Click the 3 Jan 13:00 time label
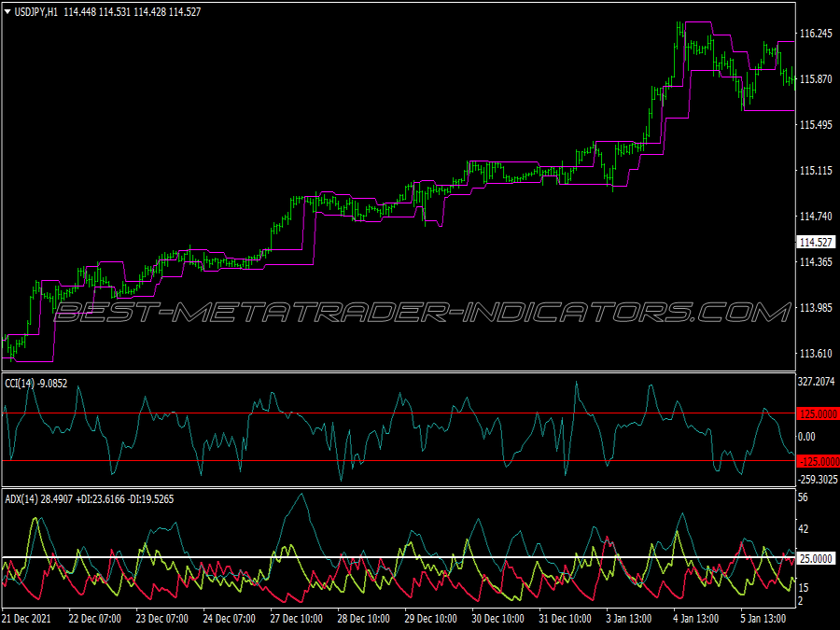This screenshot has height=630, width=840. [x=629, y=619]
